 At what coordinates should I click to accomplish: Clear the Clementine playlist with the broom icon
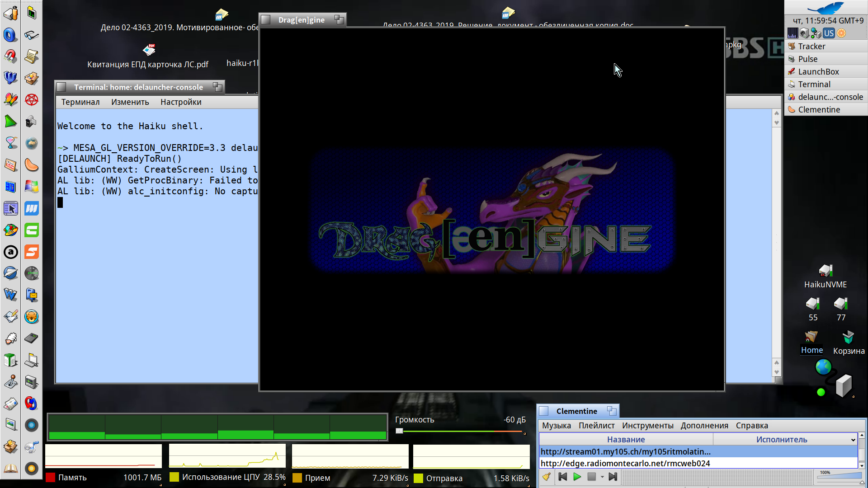(x=547, y=477)
